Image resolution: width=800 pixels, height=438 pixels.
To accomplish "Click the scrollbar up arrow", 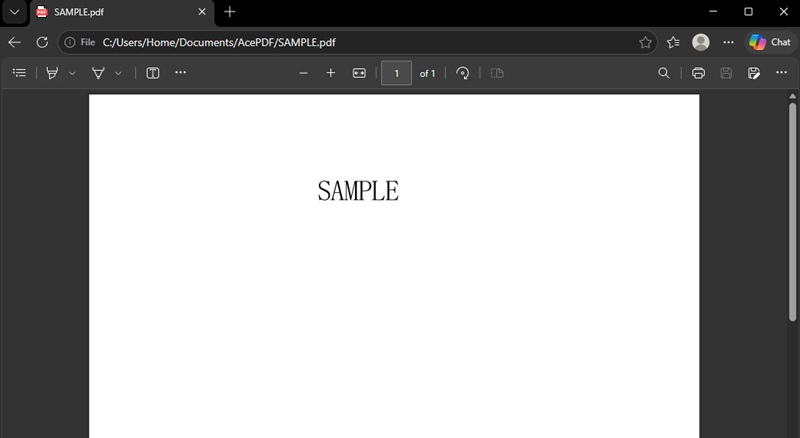I will 792,96.
